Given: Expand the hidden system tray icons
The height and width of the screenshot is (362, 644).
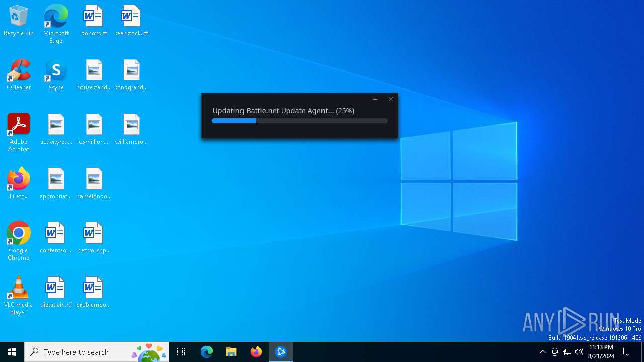Looking at the screenshot, I should 542,352.
